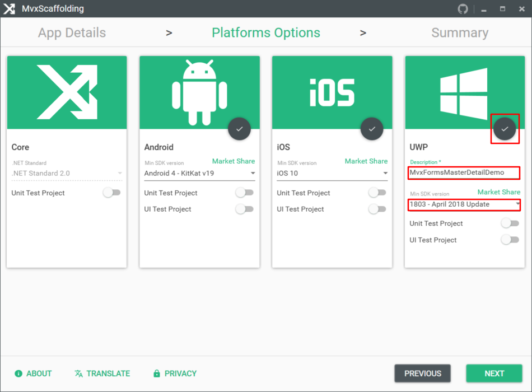Image resolution: width=532 pixels, height=392 pixels.
Task: Enable Core Unit Test Project switch
Action: pyautogui.click(x=112, y=193)
